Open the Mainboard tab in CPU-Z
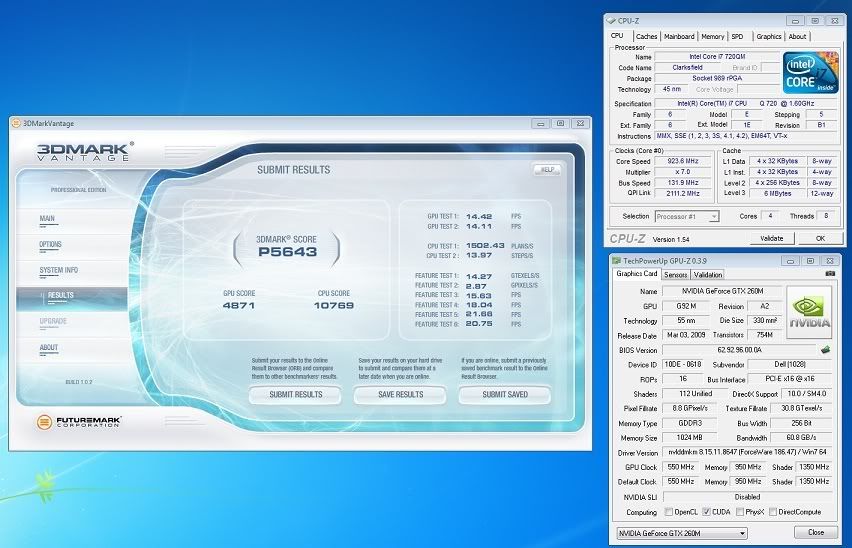Image resolution: width=852 pixels, height=548 pixels. (679, 36)
